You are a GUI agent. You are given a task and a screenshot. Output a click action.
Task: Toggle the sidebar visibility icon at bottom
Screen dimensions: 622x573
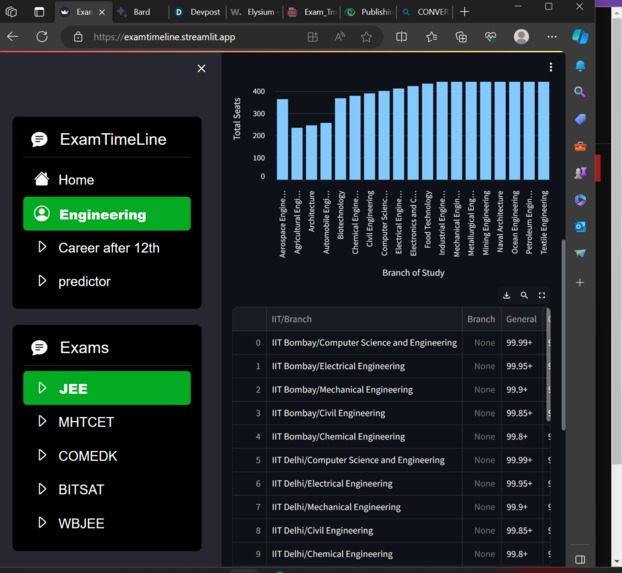point(580,560)
